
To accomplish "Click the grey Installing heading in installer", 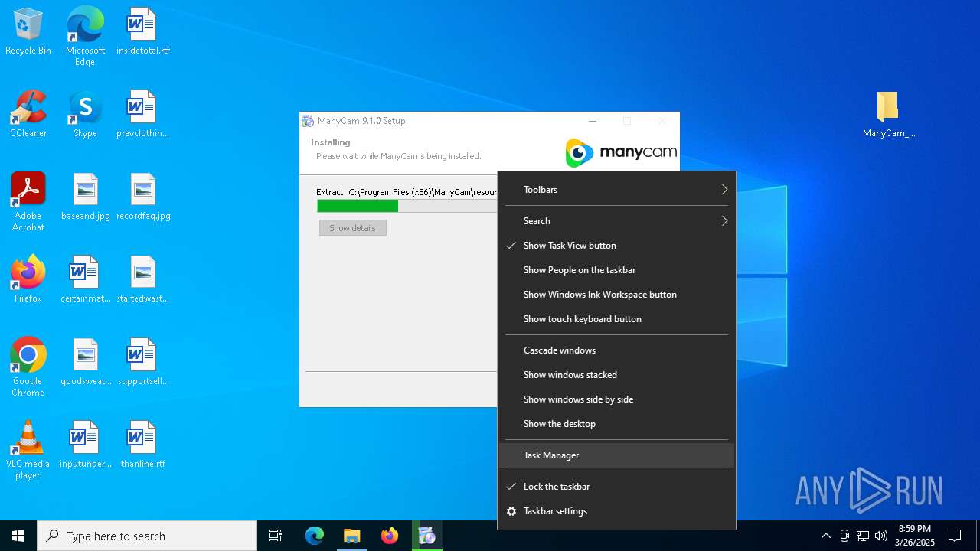I will 331,142.
